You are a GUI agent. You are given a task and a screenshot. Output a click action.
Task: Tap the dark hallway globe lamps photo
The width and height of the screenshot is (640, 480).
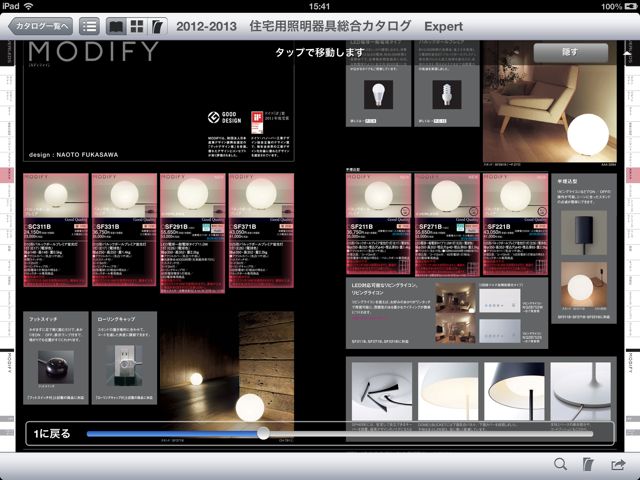tap(227, 371)
